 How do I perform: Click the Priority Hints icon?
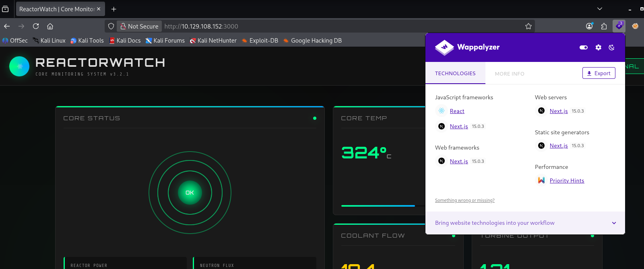pyautogui.click(x=541, y=181)
